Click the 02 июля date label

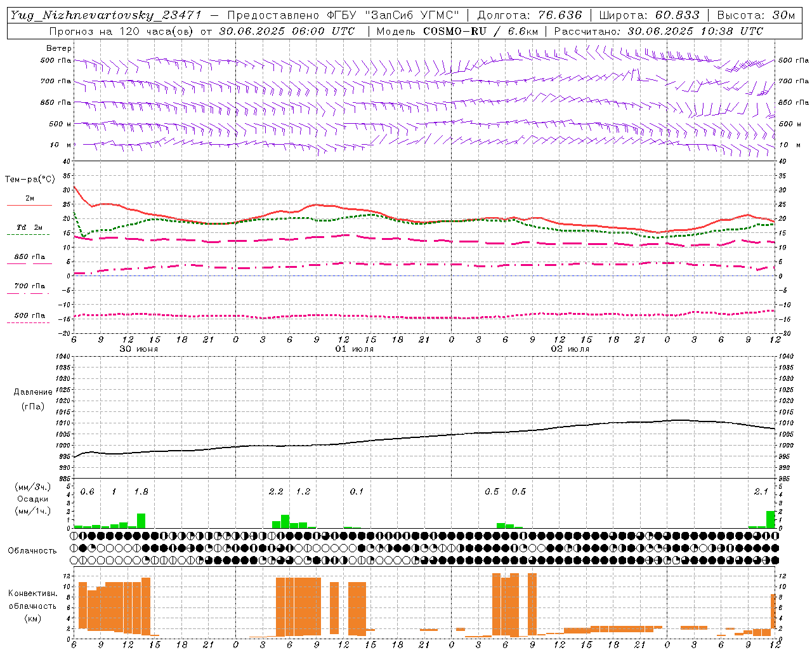570,349
